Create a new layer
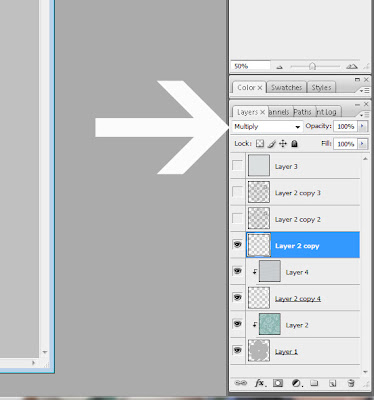The image size is (374, 400). click(332, 383)
